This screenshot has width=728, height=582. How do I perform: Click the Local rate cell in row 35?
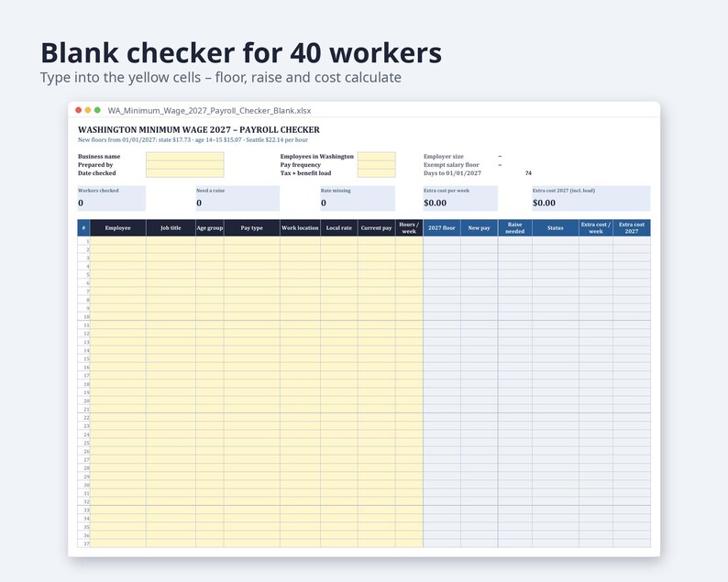(x=339, y=527)
